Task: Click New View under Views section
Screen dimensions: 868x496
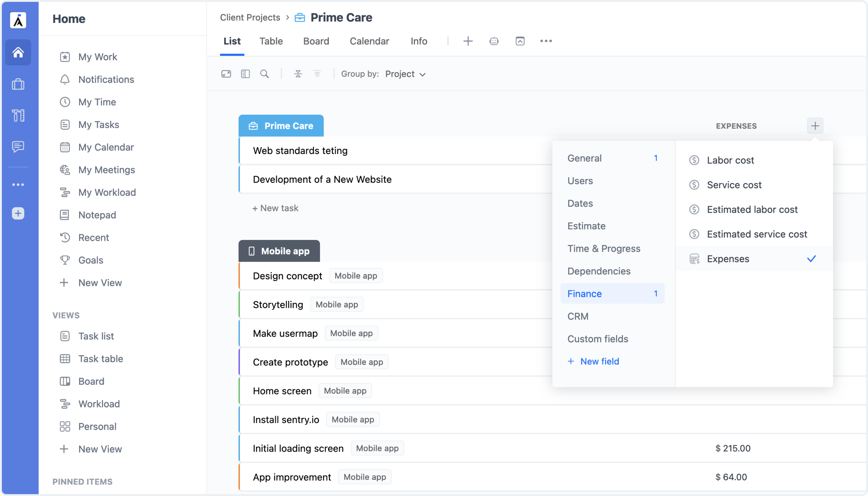Action: tap(100, 449)
